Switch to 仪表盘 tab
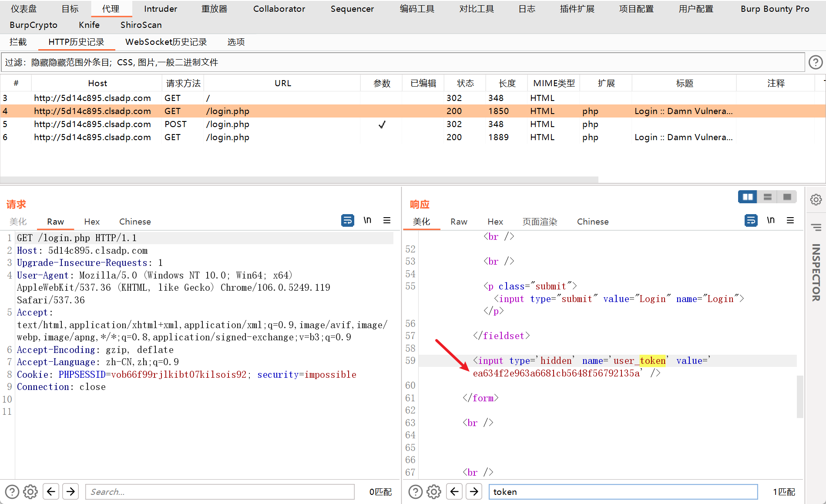Image resolution: width=826 pixels, height=504 pixels. point(24,9)
